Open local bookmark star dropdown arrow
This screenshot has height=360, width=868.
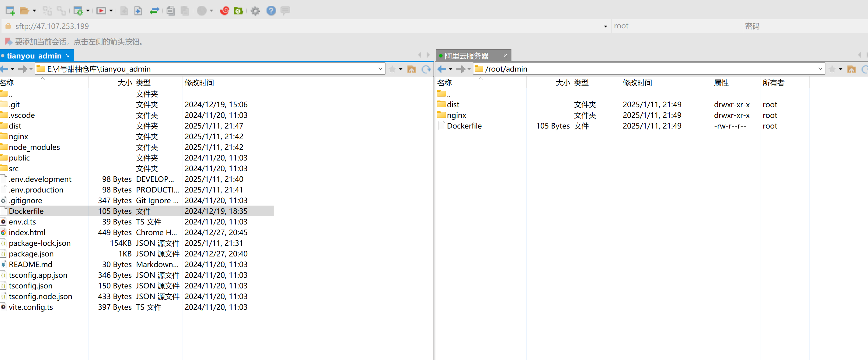(401, 69)
